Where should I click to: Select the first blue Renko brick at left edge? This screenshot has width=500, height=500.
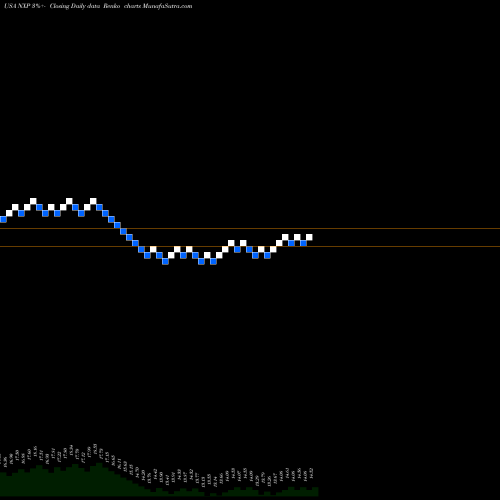coord(3,219)
